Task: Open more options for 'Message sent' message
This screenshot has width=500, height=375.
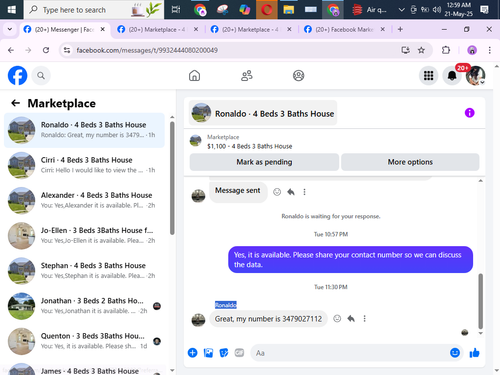Action: pos(304,192)
